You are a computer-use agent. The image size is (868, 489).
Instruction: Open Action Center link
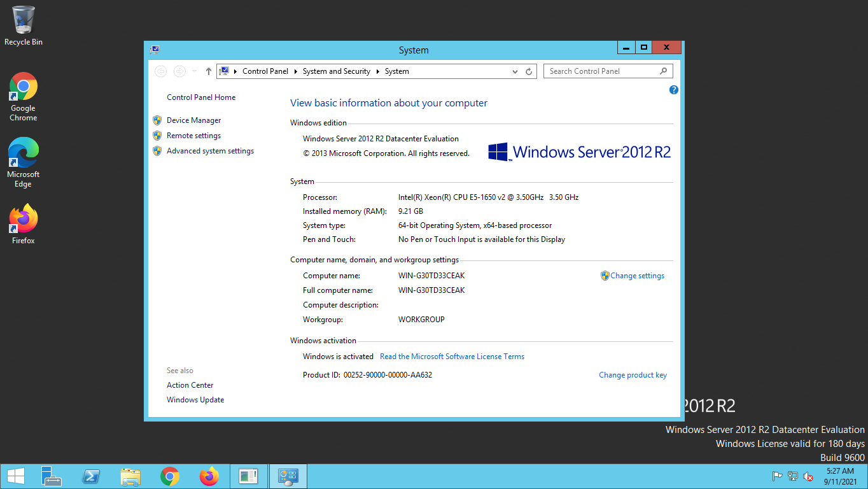(x=190, y=385)
